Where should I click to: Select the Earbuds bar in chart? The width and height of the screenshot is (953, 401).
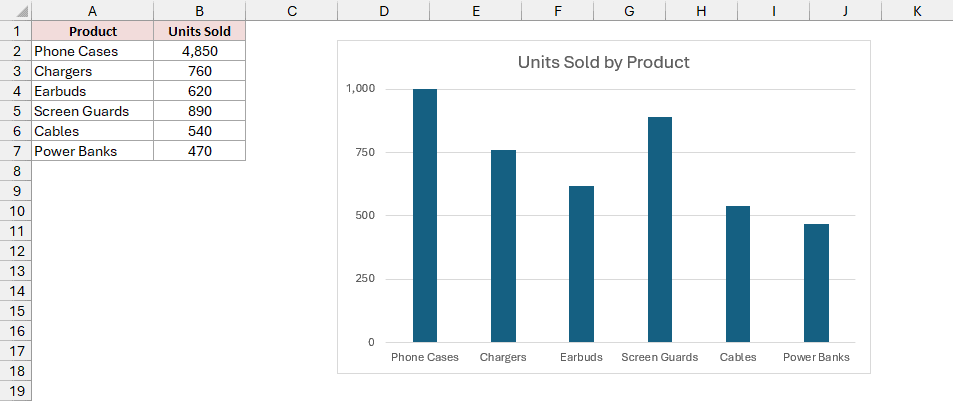point(582,264)
